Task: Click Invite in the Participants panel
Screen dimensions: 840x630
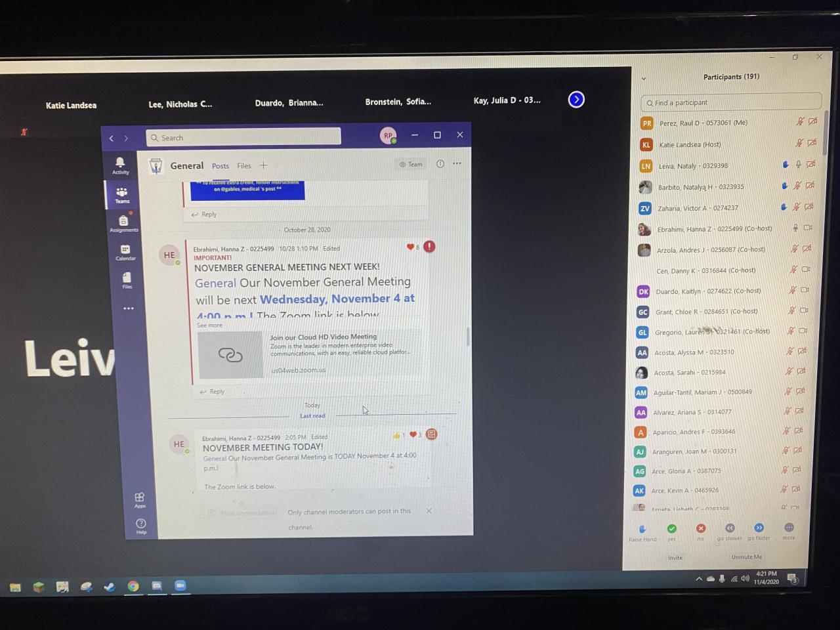Action: tap(675, 558)
